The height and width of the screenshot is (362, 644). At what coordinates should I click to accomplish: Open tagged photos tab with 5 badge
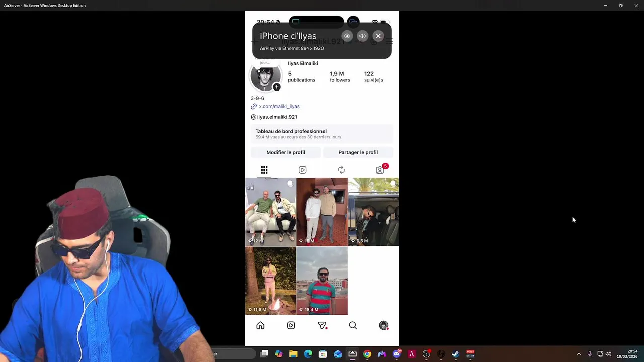tap(380, 170)
